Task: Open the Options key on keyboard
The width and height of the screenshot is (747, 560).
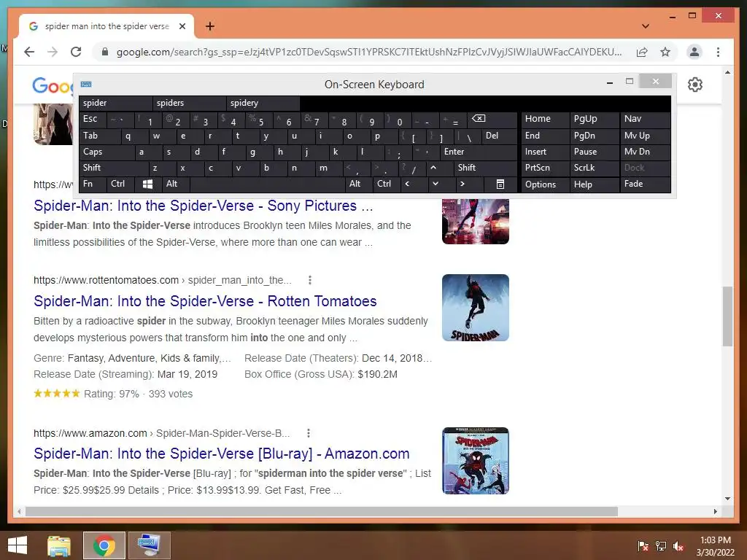Action: click(546, 184)
